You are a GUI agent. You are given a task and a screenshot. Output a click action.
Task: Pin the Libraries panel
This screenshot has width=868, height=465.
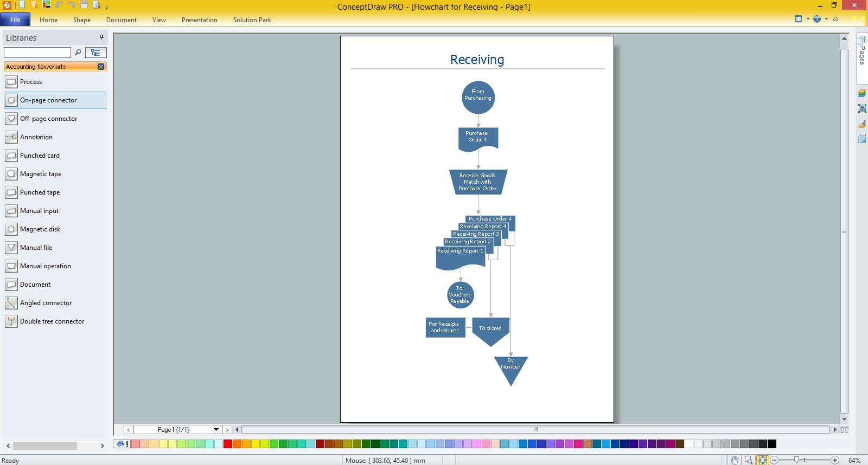tap(101, 37)
